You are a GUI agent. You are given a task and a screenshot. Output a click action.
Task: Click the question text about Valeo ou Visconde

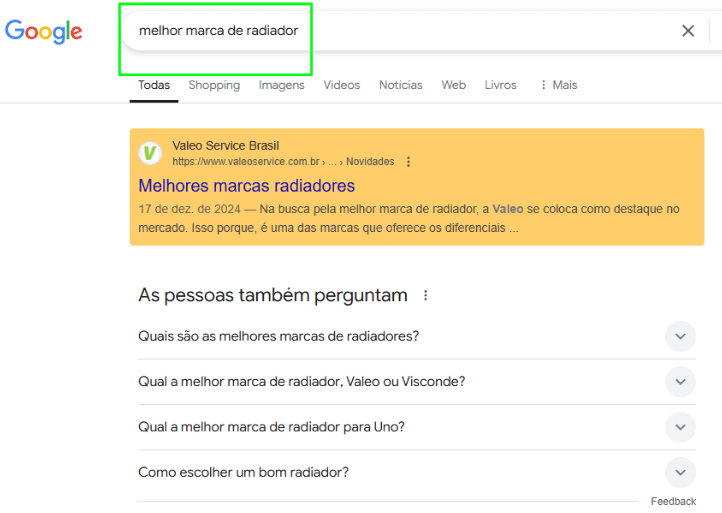(302, 381)
